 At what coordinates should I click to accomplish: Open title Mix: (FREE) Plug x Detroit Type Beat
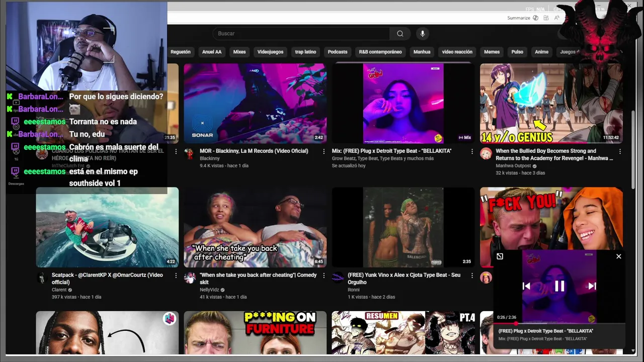[x=391, y=151]
